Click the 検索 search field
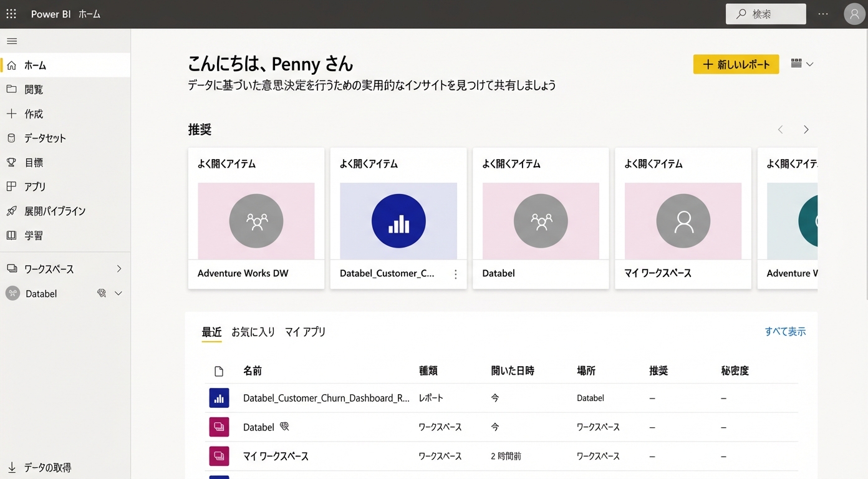 (x=766, y=14)
